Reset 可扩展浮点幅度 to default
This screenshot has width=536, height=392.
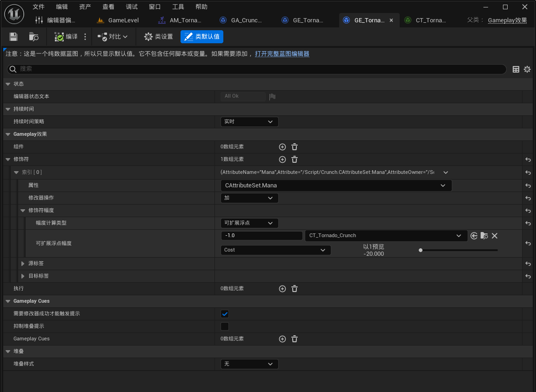click(528, 243)
